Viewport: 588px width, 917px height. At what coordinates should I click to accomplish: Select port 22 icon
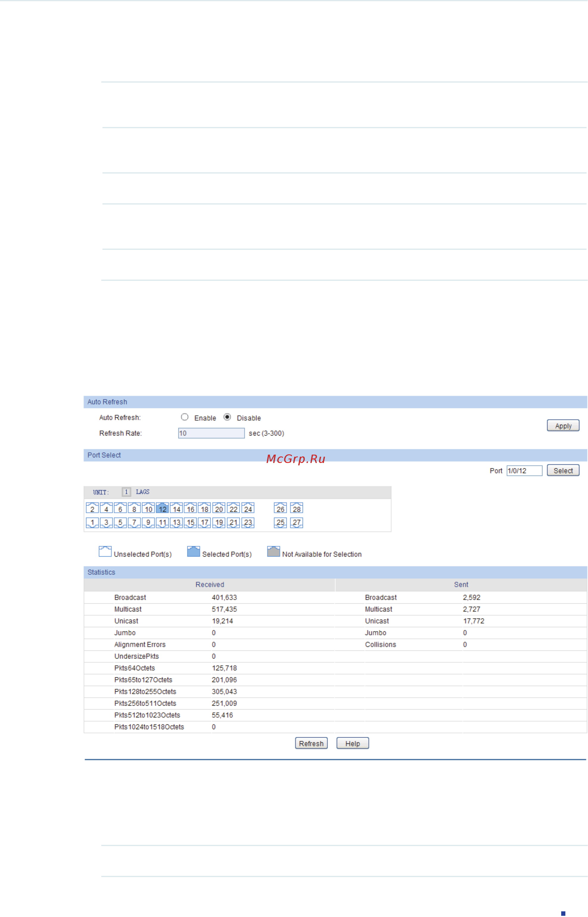coord(233,508)
